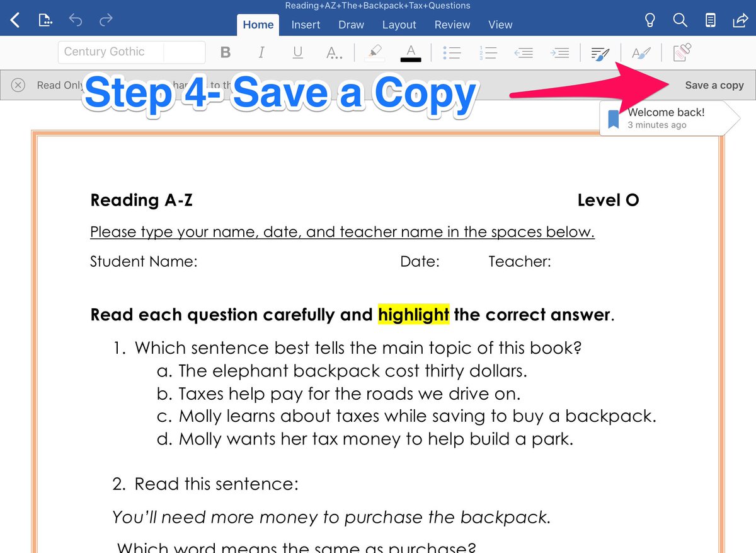Open the Styles icon

coord(641,54)
